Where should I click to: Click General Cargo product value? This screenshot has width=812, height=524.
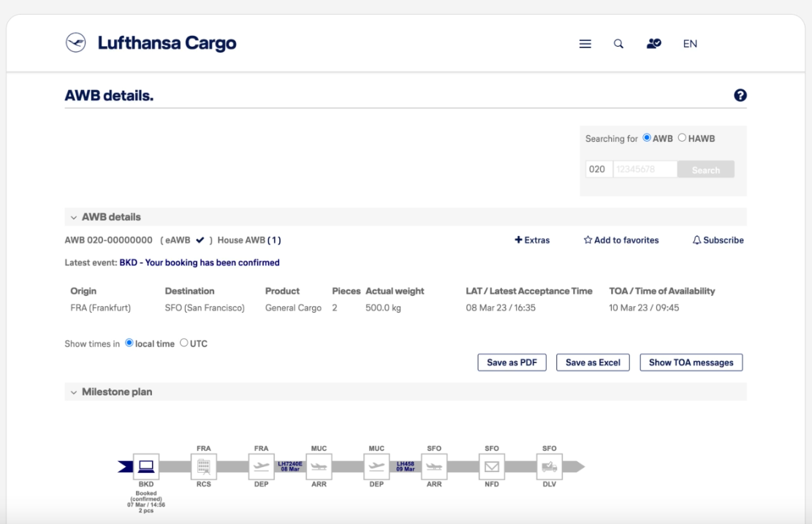[293, 308]
